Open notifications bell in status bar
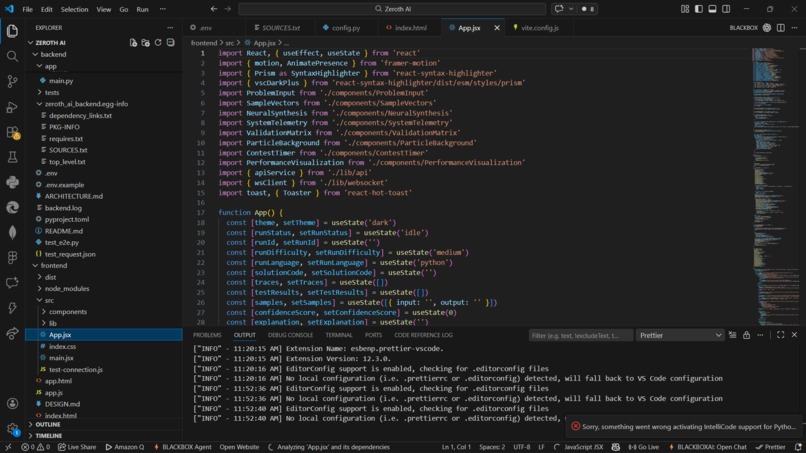This screenshot has width=806, height=453. tap(798, 447)
